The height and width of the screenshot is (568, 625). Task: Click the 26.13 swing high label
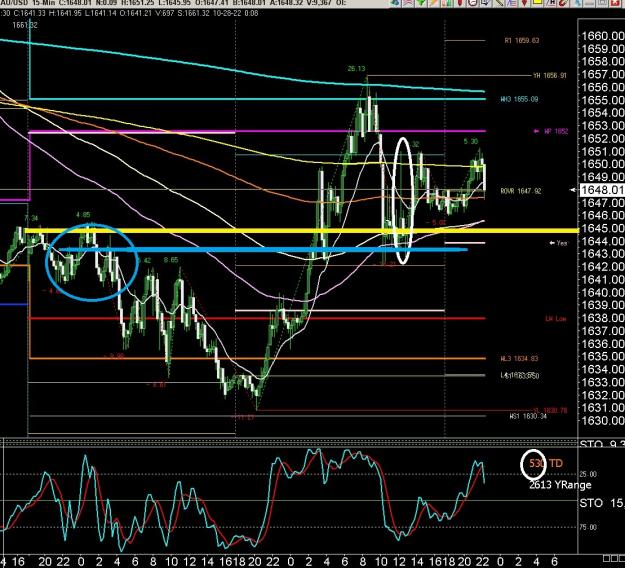point(356,69)
